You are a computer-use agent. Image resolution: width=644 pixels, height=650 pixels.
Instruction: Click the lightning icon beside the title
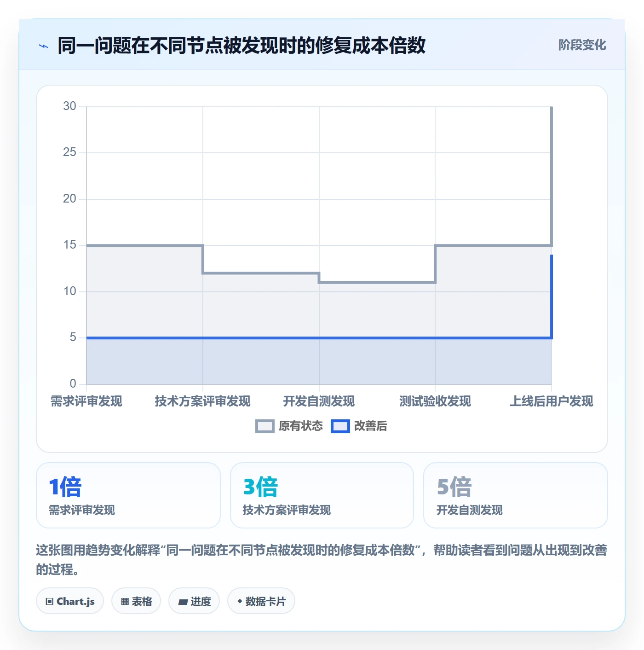pos(44,46)
